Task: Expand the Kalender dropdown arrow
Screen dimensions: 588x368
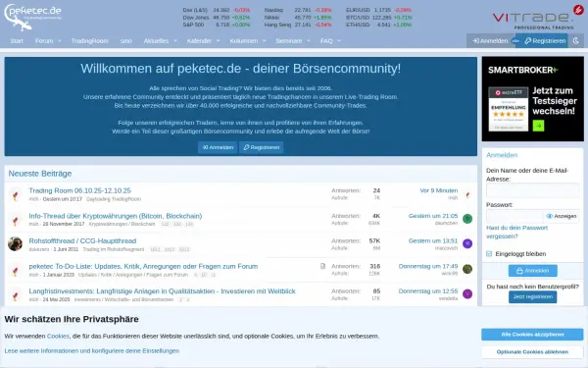Action: click(218, 40)
